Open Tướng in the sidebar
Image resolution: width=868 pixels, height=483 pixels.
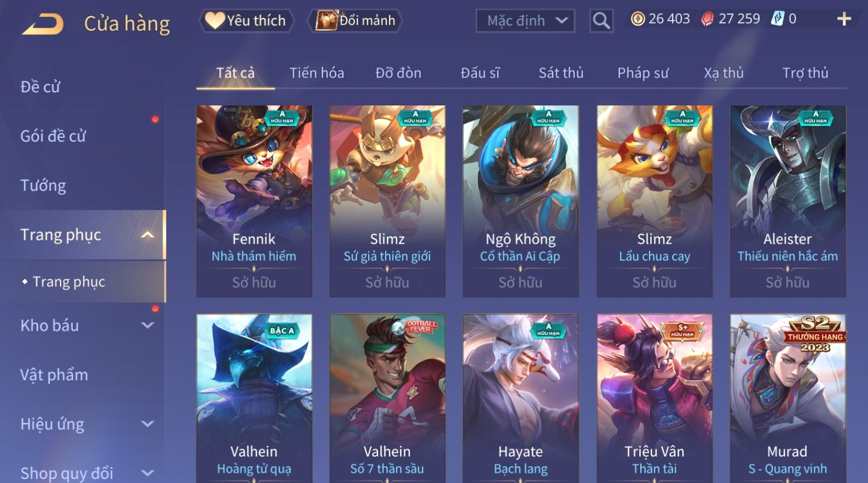[x=43, y=186]
